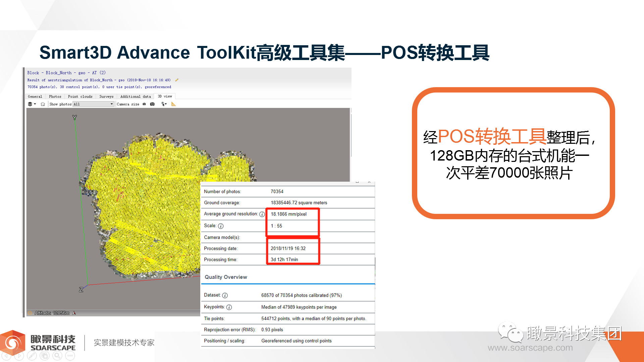Open the Surveys tab
This screenshot has height=362, width=644.
[106, 97]
